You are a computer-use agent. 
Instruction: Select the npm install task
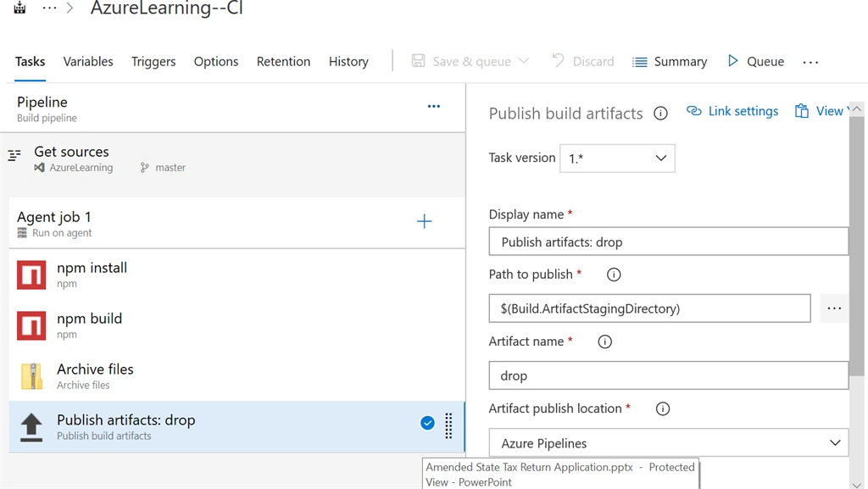tap(237, 275)
